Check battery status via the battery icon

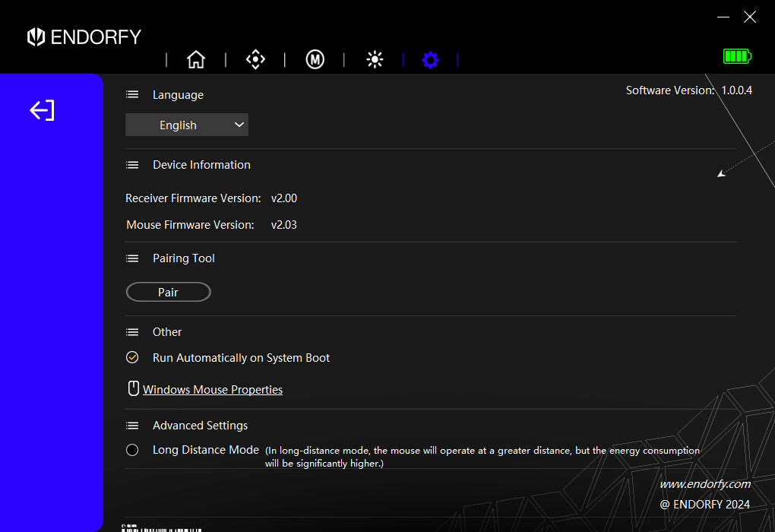[736, 55]
